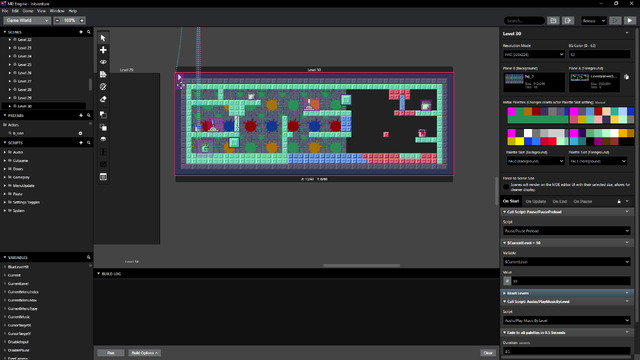Run the game with the solid play button
Screen dimensions: 640x360
click(630, 20)
